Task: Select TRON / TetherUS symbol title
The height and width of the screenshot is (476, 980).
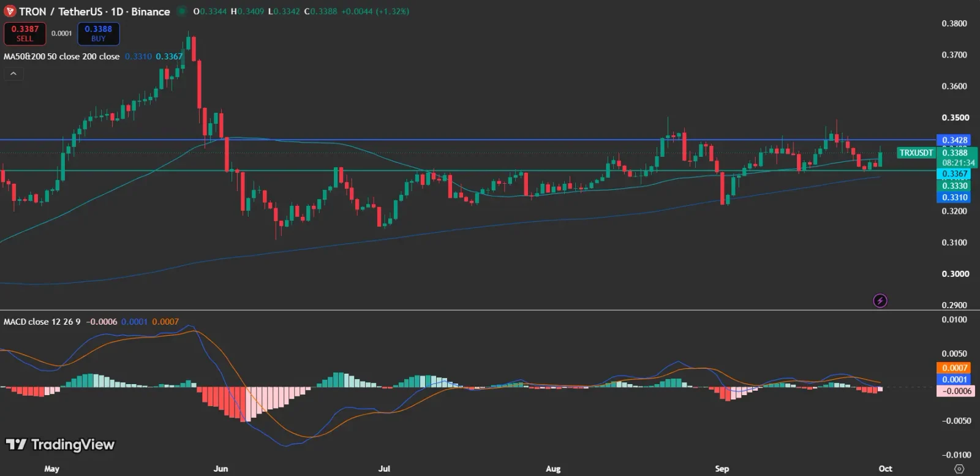Action: point(94,11)
